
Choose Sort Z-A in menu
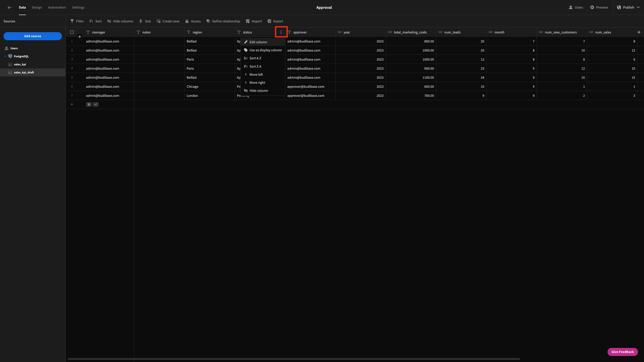(x=263, y=66)
